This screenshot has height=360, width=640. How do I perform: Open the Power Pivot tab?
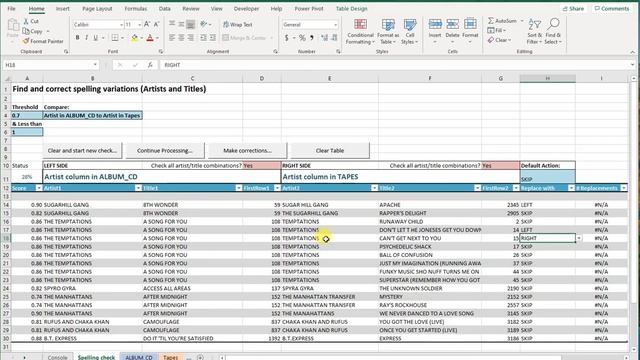(x=309, y=9)
